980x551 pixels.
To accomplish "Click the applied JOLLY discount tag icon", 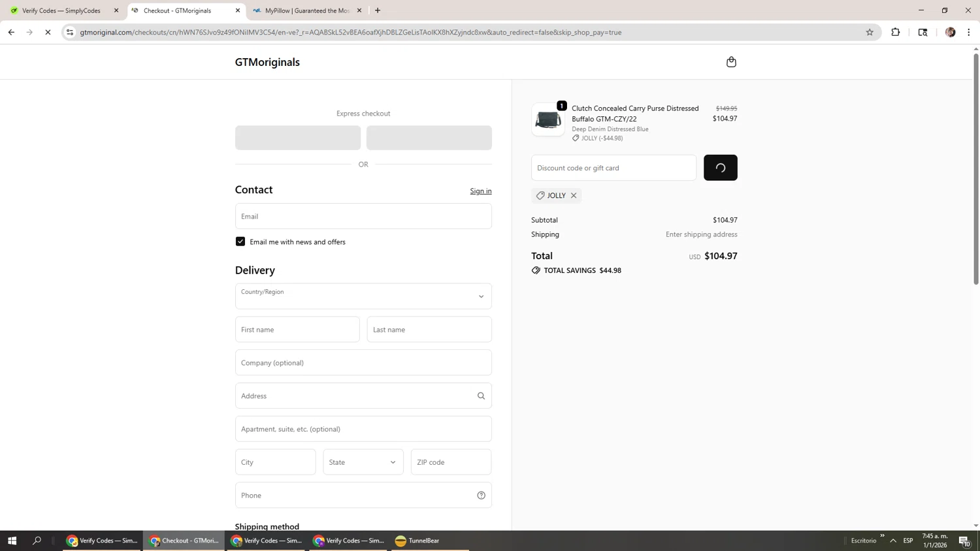I will pyautogui.click(x=540, y=195).
